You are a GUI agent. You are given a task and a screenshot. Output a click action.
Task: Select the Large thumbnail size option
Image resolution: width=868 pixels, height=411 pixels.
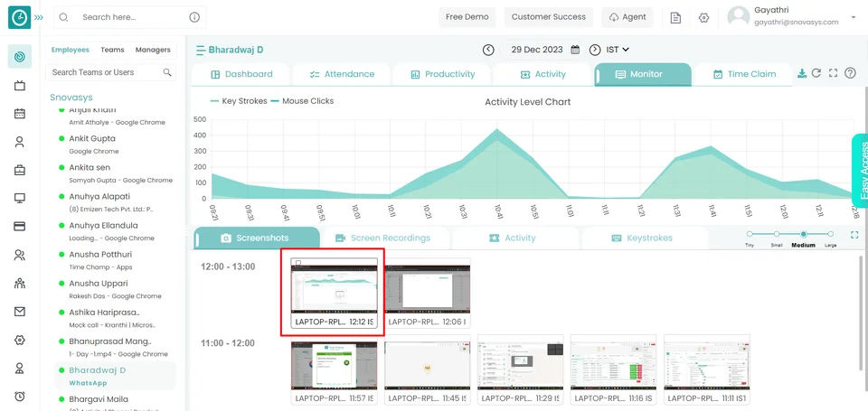830,234
